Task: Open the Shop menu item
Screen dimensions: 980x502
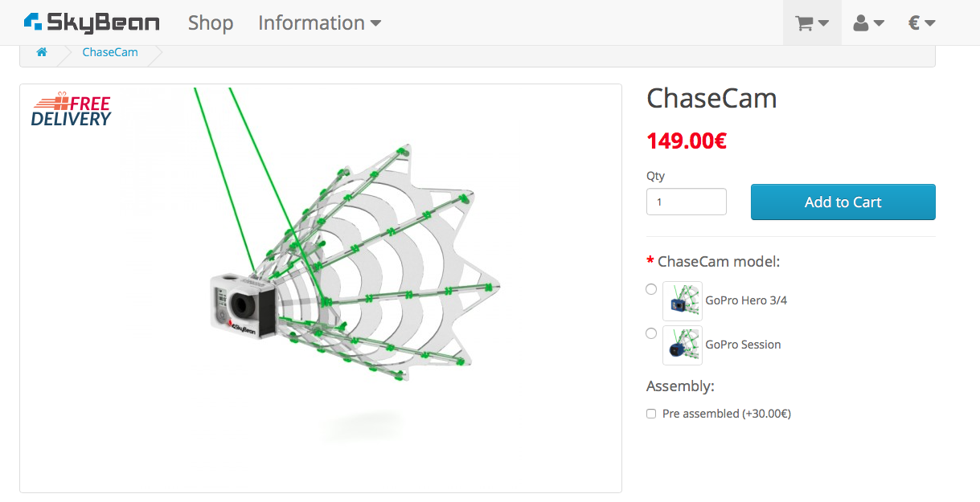Action: 211,23
